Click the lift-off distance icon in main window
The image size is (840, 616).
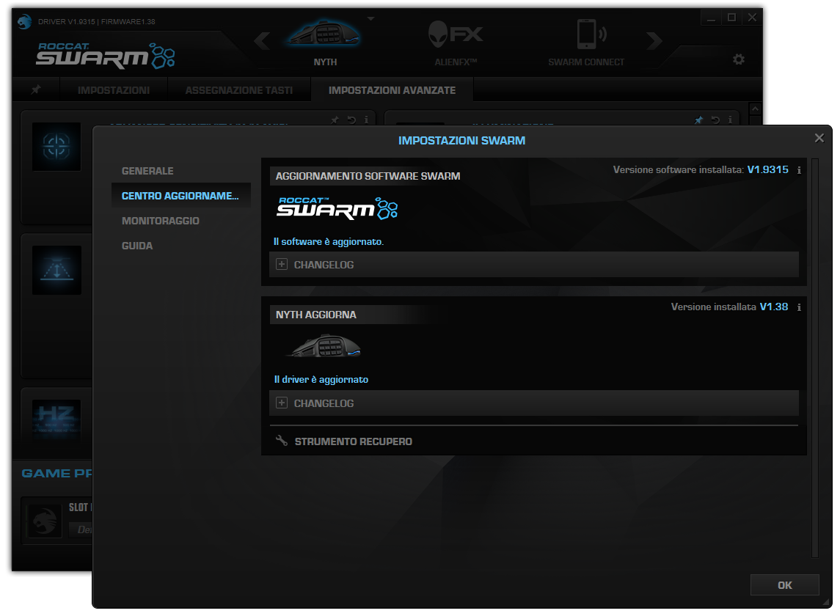coord(56,270)
